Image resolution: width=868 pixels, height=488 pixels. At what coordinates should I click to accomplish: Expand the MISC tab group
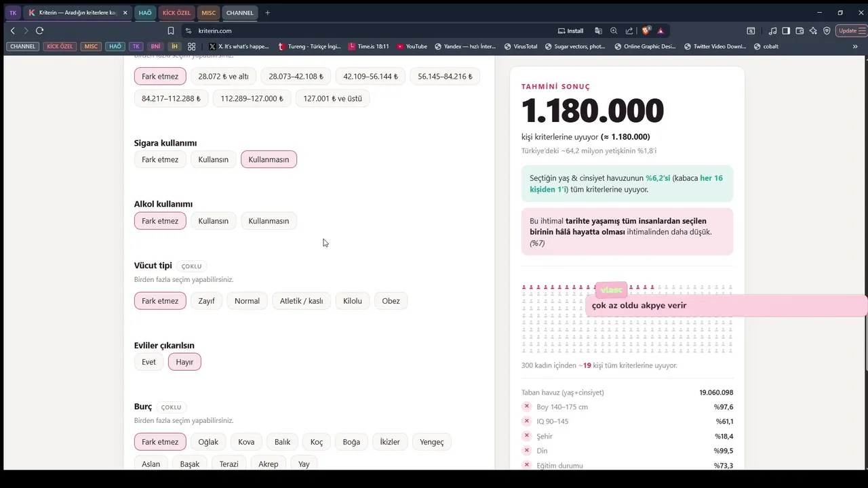click(x=209, y=13)
